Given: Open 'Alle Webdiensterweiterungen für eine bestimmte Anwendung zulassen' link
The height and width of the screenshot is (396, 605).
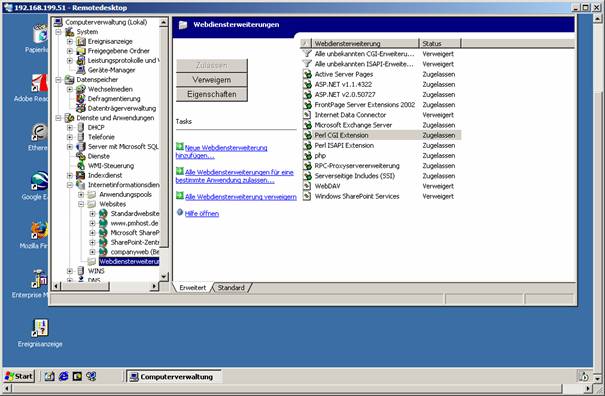Looking at the screenshot, I should [x=235, y=176].
